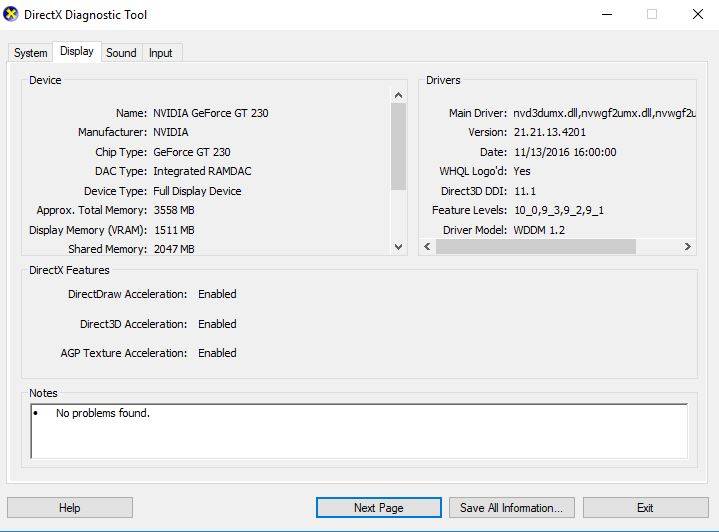Select shared memory value "2047 MB"
The width and height of the screenshot is (719, 532).
[174, 249]
